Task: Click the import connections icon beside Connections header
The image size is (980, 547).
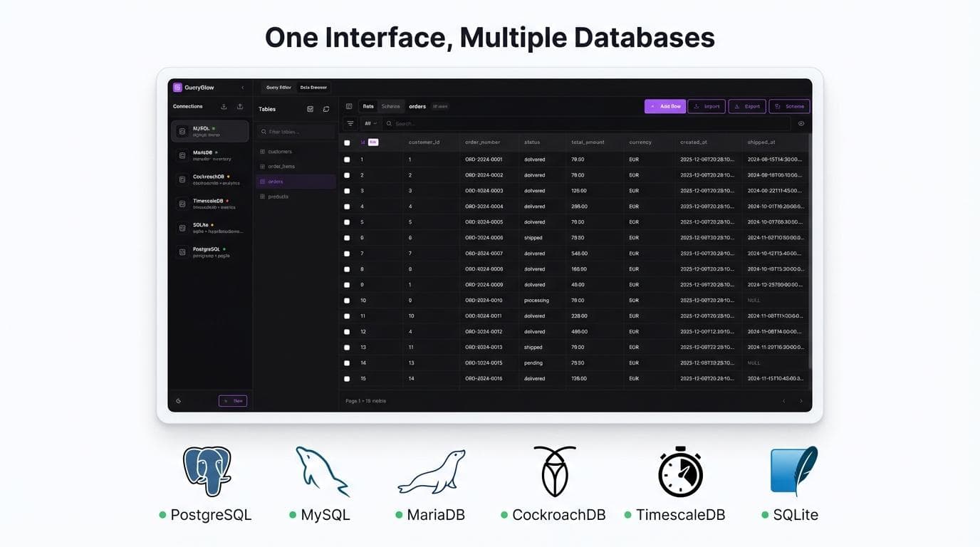Action: [x=223, y=106]
